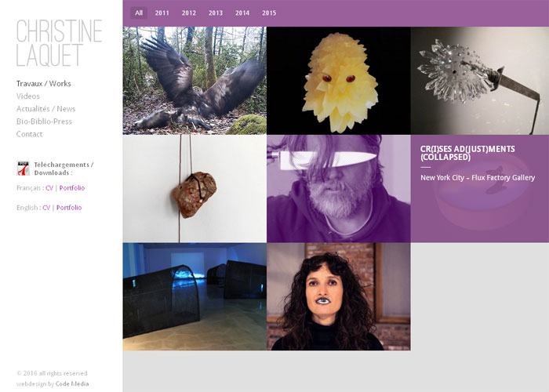This screenshot has height=392, width=549.
Task: Download the Français CV
Action: point(49,188)
